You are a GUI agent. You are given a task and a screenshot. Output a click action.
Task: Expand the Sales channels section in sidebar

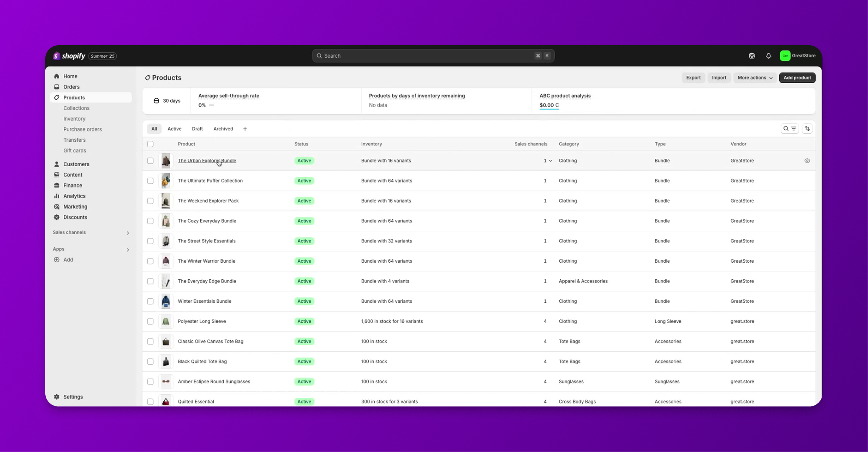pos(128,233)
